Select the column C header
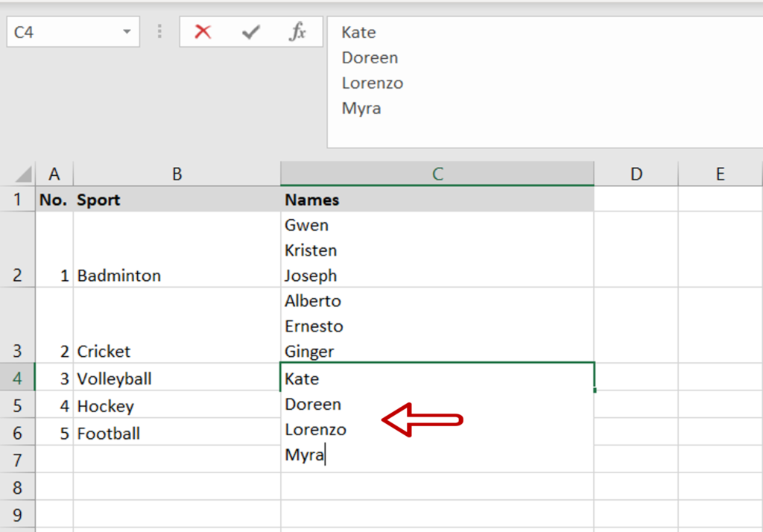This screenshot has height=532, width=763. tap(437, 173)
